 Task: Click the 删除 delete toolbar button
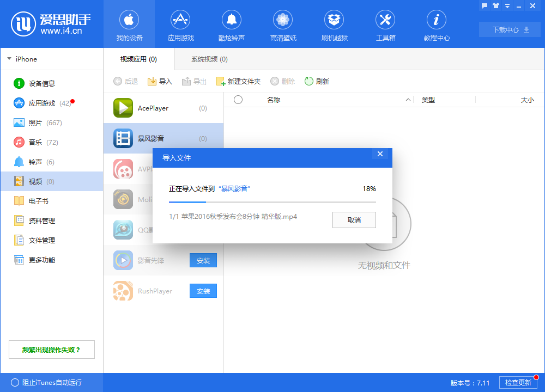[x=282, y=81]
